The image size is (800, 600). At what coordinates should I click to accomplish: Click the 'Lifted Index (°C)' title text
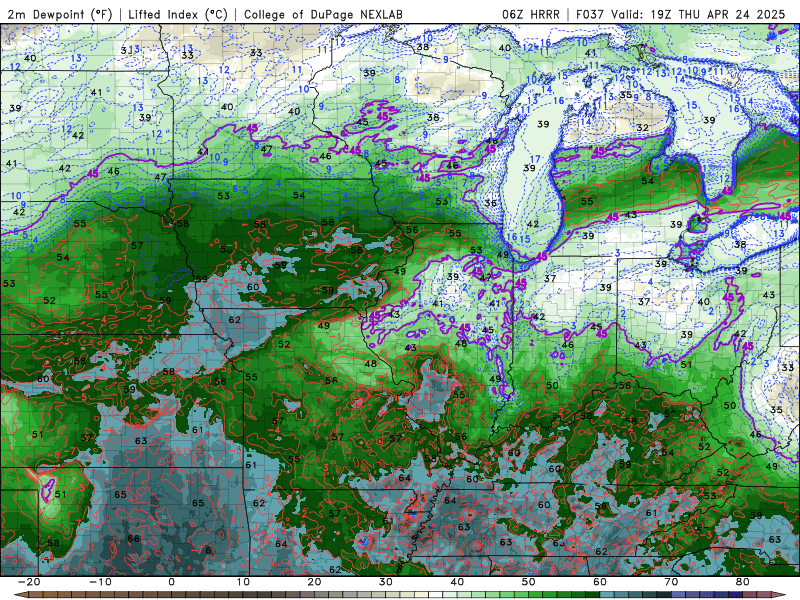(178, 14)
